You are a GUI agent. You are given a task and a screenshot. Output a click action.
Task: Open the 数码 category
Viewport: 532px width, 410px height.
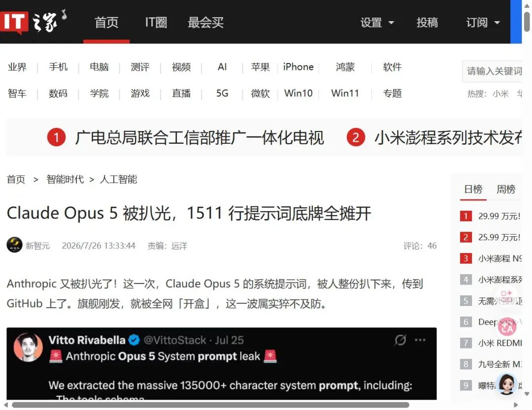pyautogui.click(x=58, y=93)
